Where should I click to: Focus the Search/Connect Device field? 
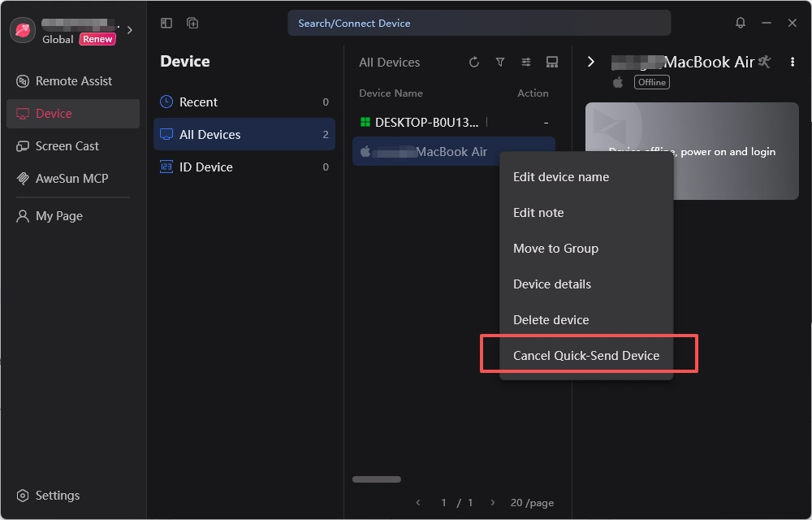479,24
